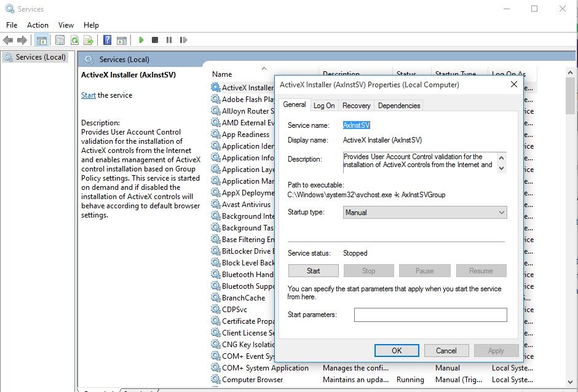Confirm the dialog with OK
Image resolution: width=578 pixels, height=392 pixels.
397,351
